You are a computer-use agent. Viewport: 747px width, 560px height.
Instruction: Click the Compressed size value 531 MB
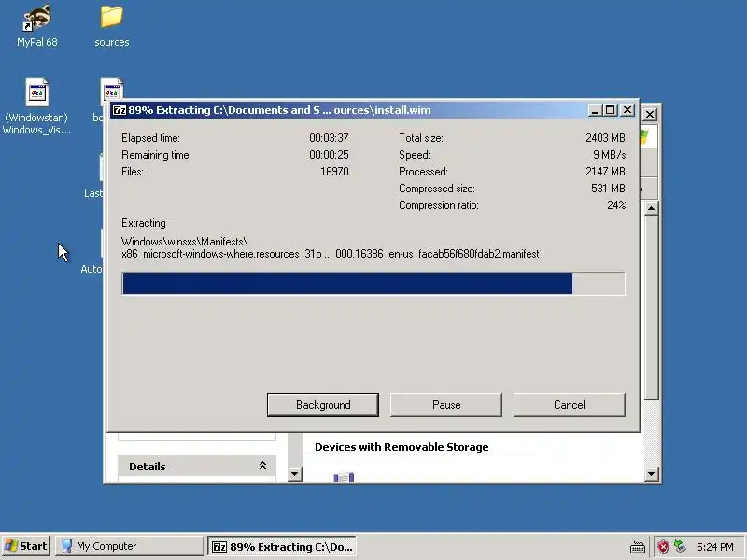[608, 189]
